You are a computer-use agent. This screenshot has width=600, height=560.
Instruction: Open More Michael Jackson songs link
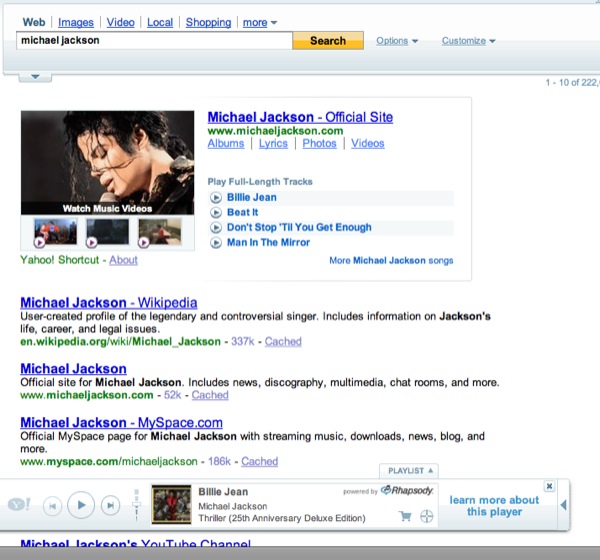pyautogui.click(x=391, y=261)
